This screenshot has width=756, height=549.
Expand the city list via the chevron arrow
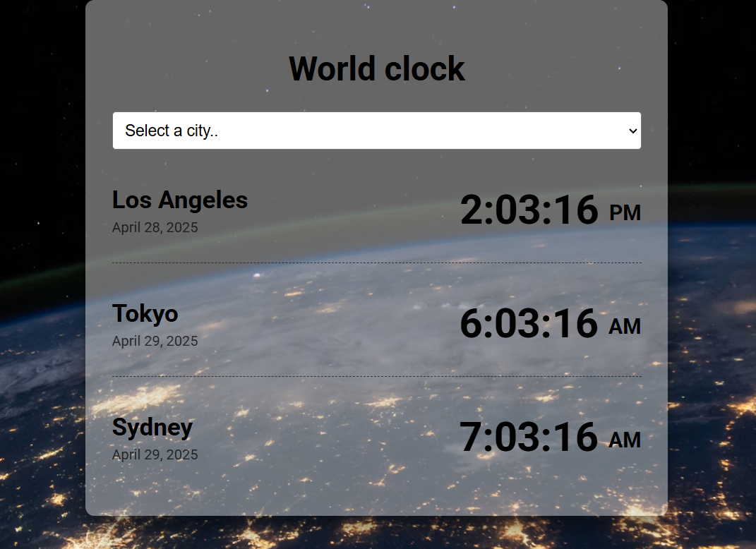[x=632, y=131]
